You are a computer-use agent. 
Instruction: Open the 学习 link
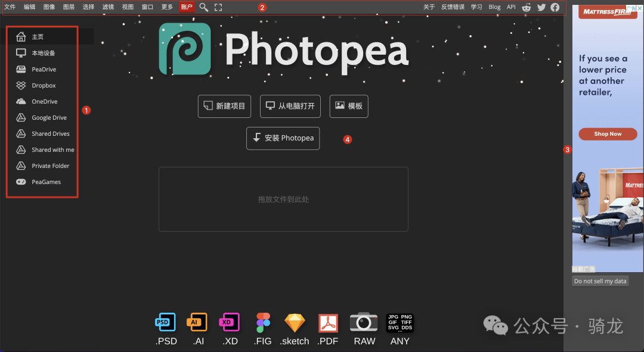tap(476, 7)
